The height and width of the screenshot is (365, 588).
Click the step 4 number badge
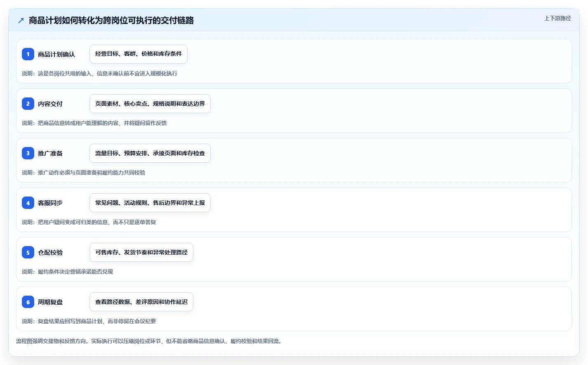point(28,203)
